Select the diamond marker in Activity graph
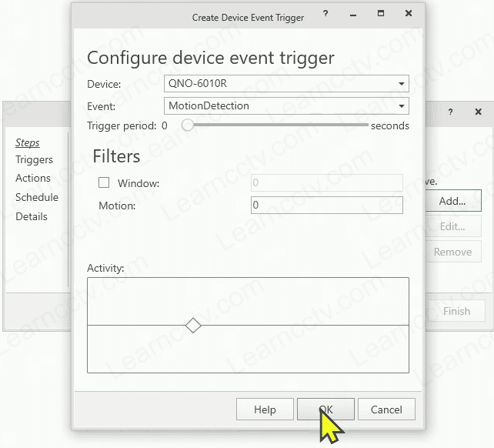 pos(193,326)
